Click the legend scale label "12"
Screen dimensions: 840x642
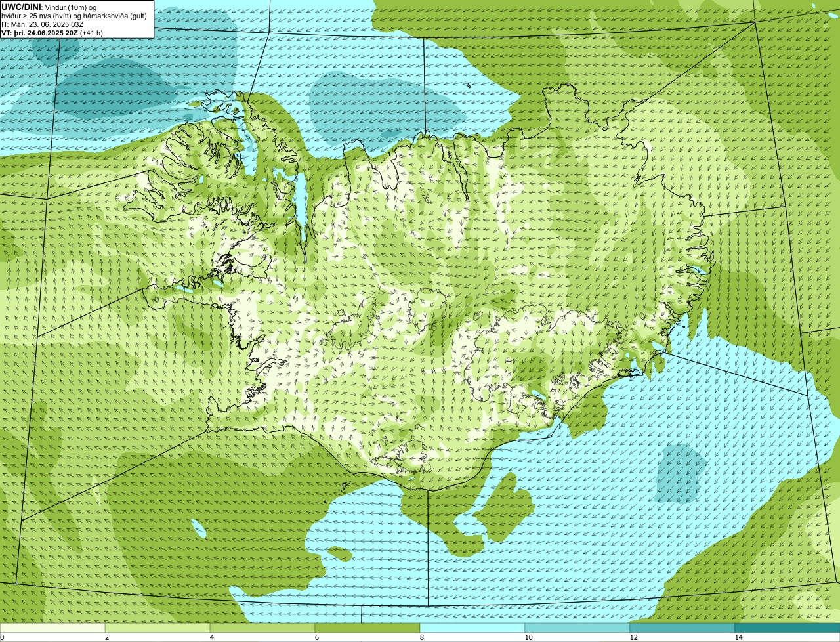pyautogui.click(x=633, y=637)
